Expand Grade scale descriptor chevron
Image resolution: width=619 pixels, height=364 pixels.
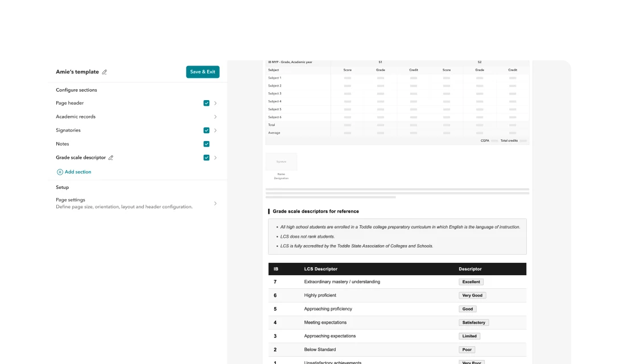216,158
